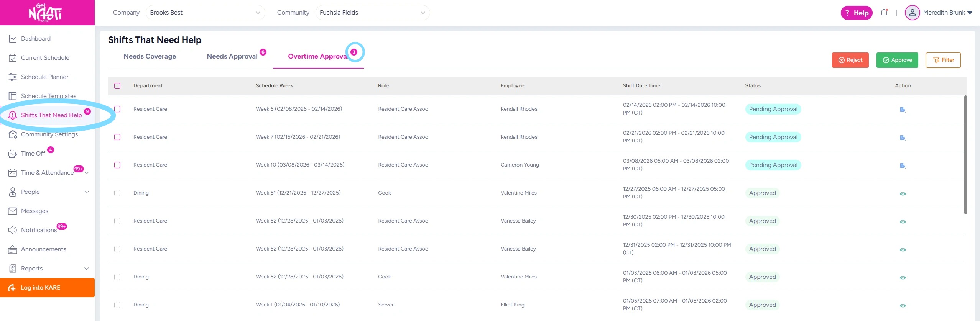Check the select-all checkbox in table header

click(x=117, y=86)
